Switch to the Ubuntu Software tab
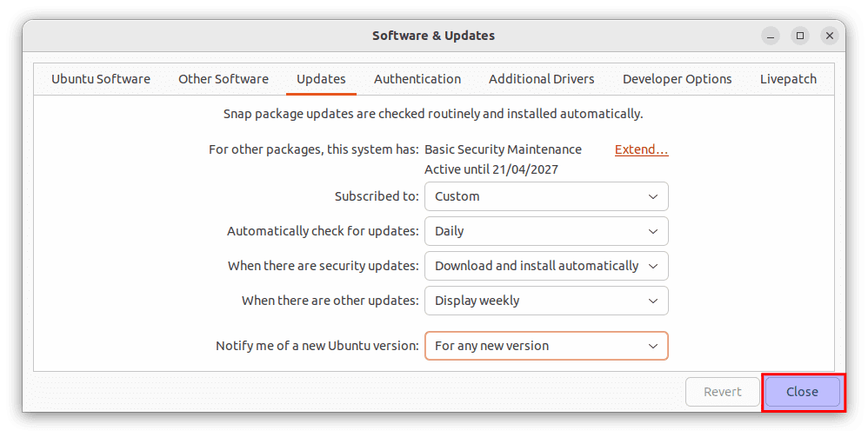The width and height of the screenshot is (868, 437). pyautogui.click(x=101, y=79)
